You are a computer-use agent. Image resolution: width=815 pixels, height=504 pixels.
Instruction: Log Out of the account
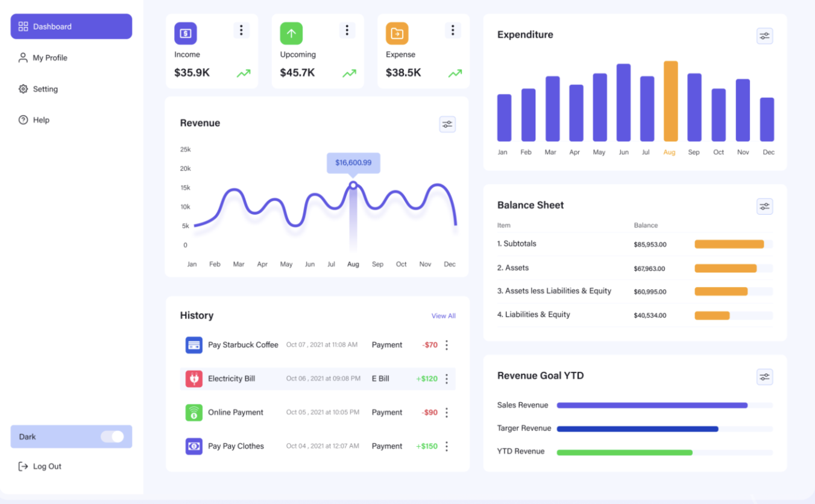click(x=46, y=466)
